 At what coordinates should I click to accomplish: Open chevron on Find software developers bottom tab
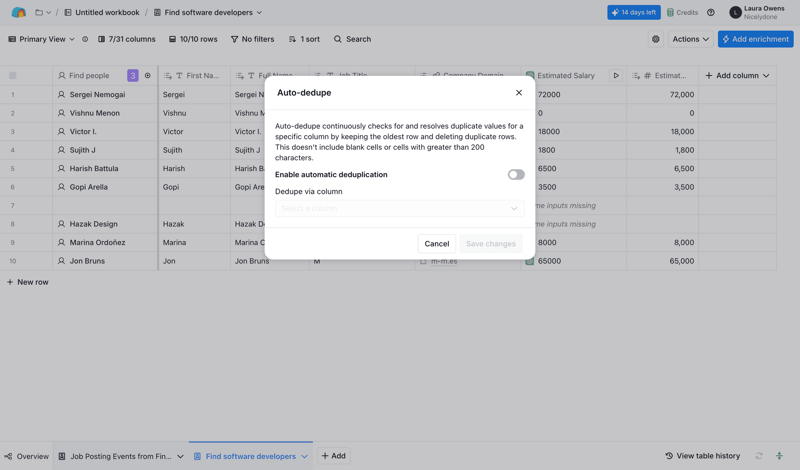[x=305, y=456]
